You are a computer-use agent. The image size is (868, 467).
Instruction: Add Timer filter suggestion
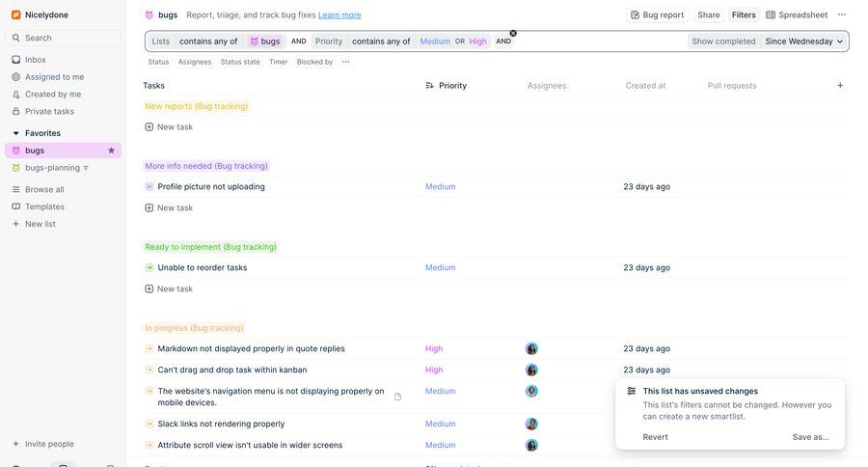279,62
